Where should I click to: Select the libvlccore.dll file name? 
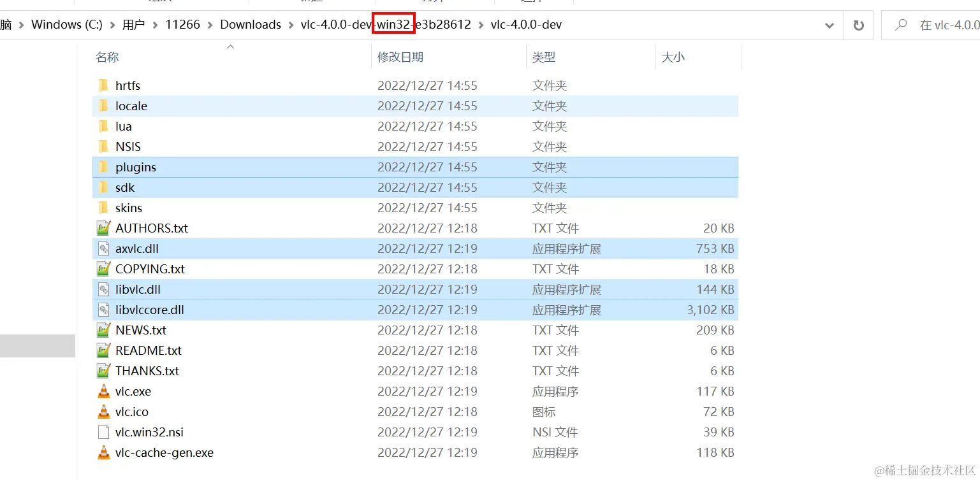tap(150, 310)
